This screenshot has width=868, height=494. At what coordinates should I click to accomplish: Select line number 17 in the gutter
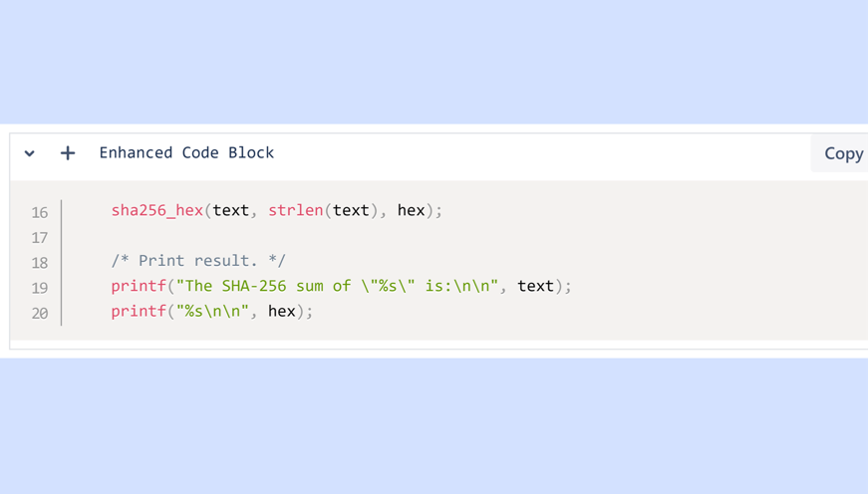(40, 237)
